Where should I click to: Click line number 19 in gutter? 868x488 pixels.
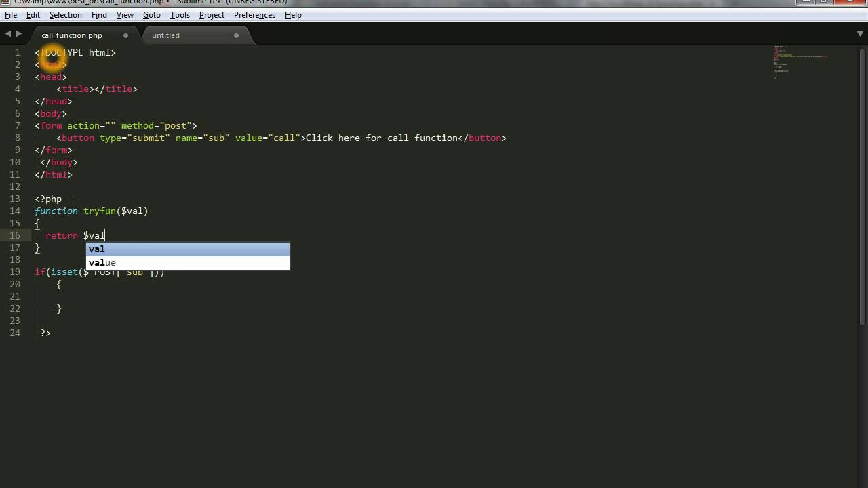pos(15,272)
